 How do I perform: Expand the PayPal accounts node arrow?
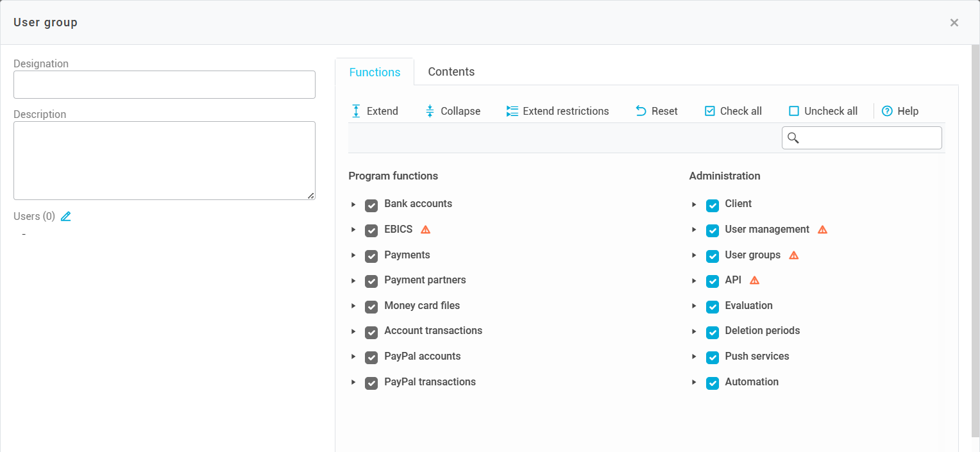pyautogui.click(x=353, y=356)
